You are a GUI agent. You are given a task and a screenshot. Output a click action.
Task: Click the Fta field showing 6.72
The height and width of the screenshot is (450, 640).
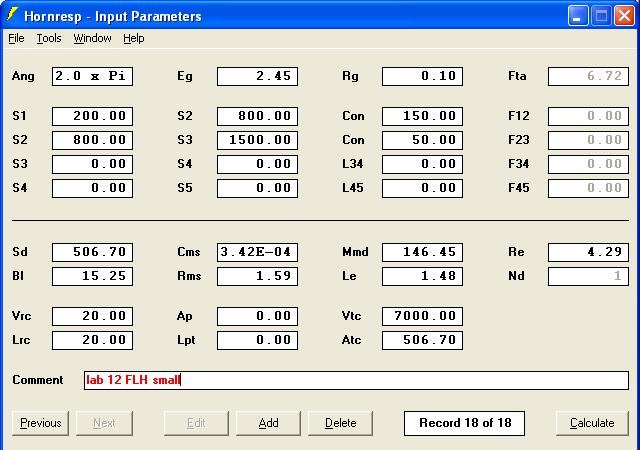tap(588, 76)
